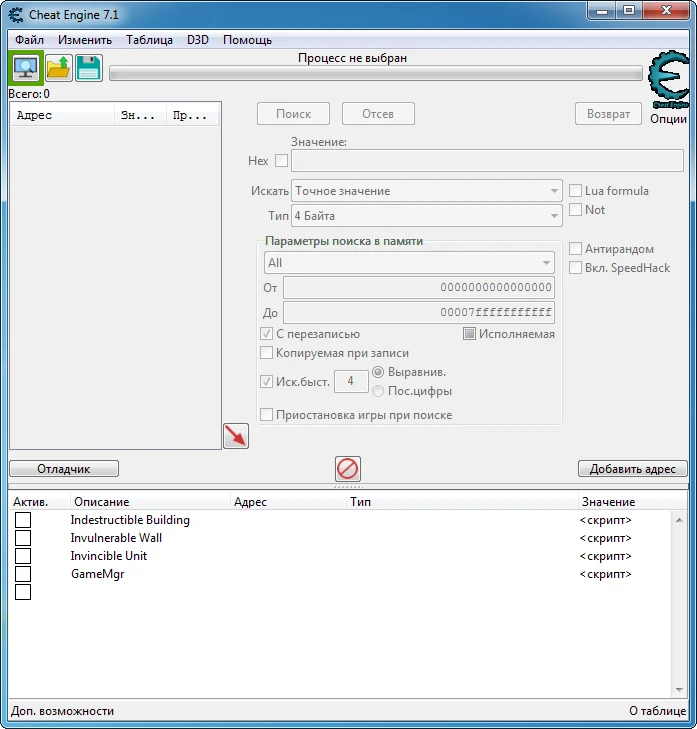697x729 pixels.
Task: Expand the Тип value type dropdown
Action: click(x=426, y=216)
